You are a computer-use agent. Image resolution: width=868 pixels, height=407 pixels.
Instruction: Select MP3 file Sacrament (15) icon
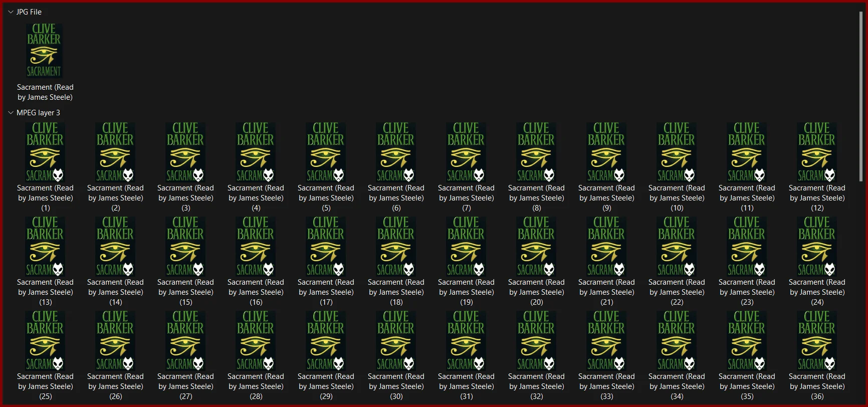185,246
